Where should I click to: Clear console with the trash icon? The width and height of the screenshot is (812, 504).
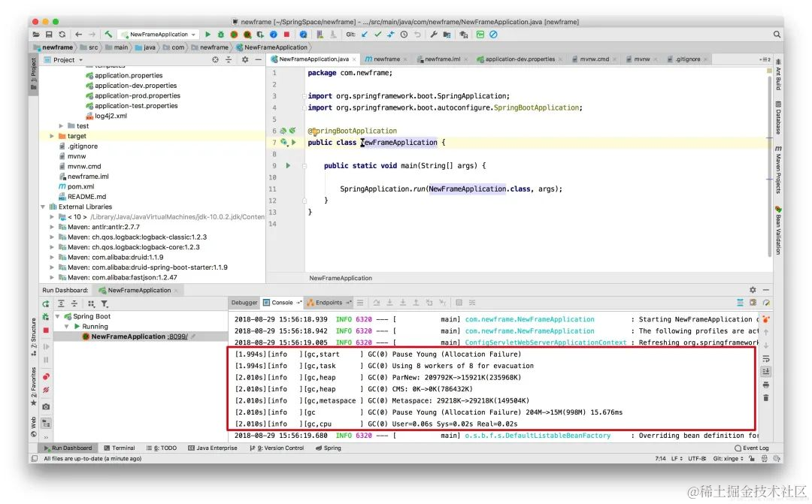766,397
